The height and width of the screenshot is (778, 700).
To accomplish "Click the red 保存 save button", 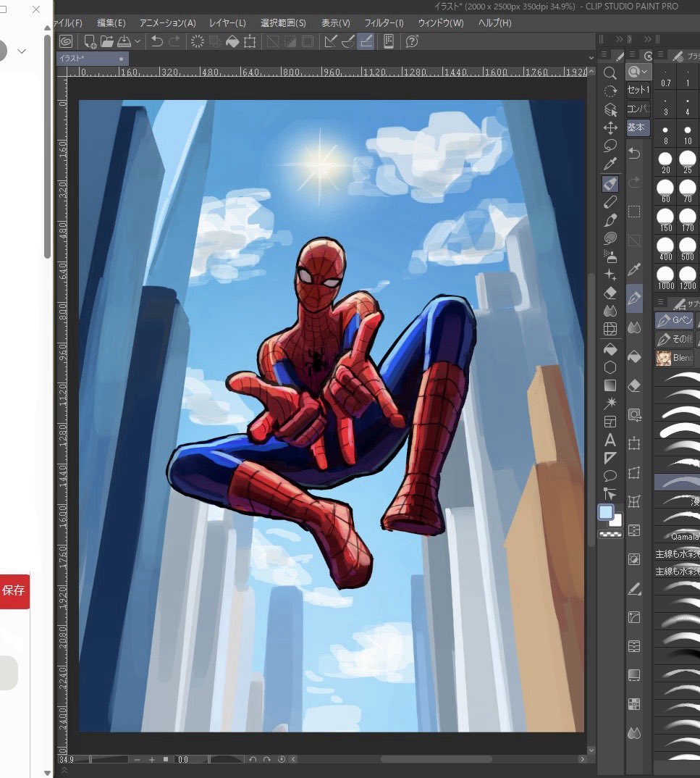I will 14,591.
